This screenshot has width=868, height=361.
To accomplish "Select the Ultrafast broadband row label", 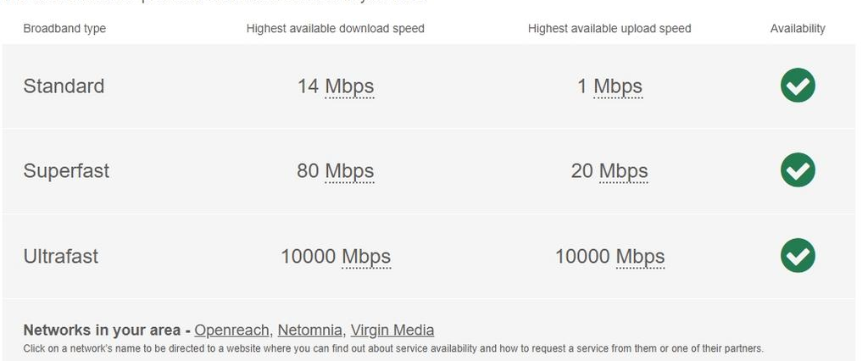I will click(x=60, y=256).
